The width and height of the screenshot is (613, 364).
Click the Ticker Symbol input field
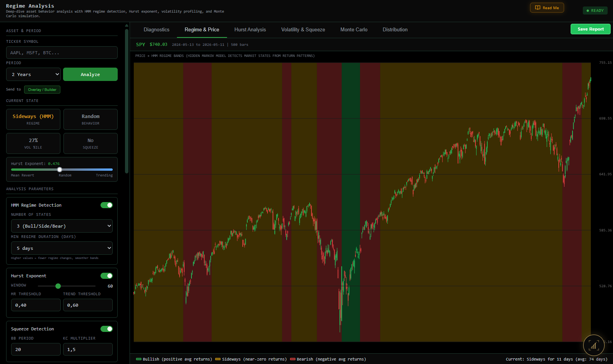(x=62, y=53)
